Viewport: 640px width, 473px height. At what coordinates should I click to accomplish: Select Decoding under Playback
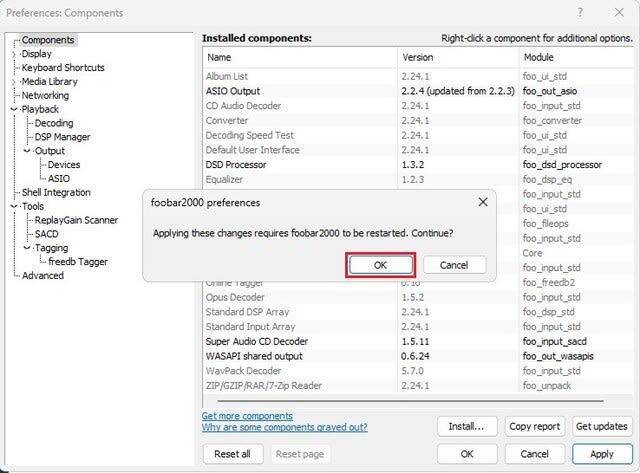pos(54,123)
